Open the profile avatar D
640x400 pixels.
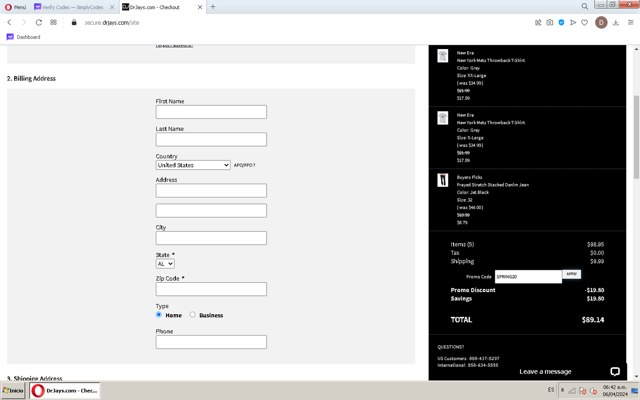[x=601, y=22]
